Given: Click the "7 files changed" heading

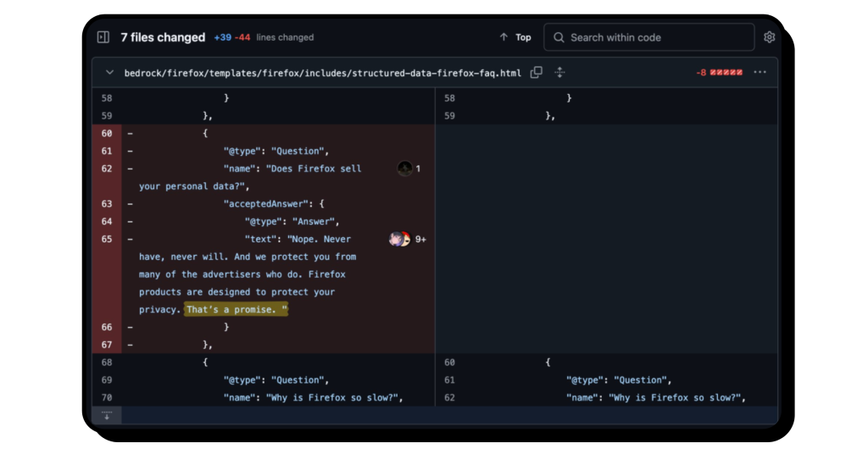Looking at the screenshot, I should (163, 37).
